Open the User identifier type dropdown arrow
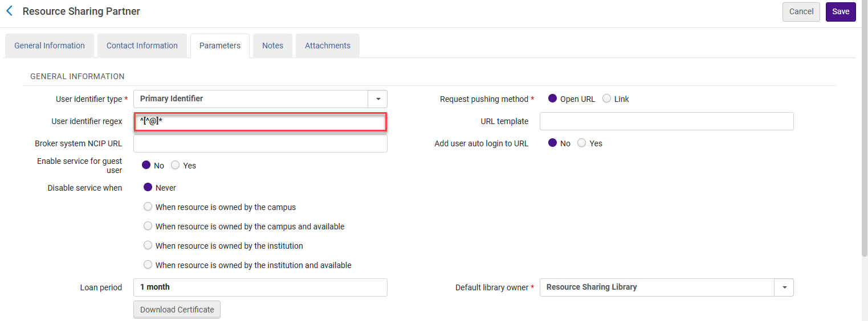This screenshot has height=321, width=868. 378,99
